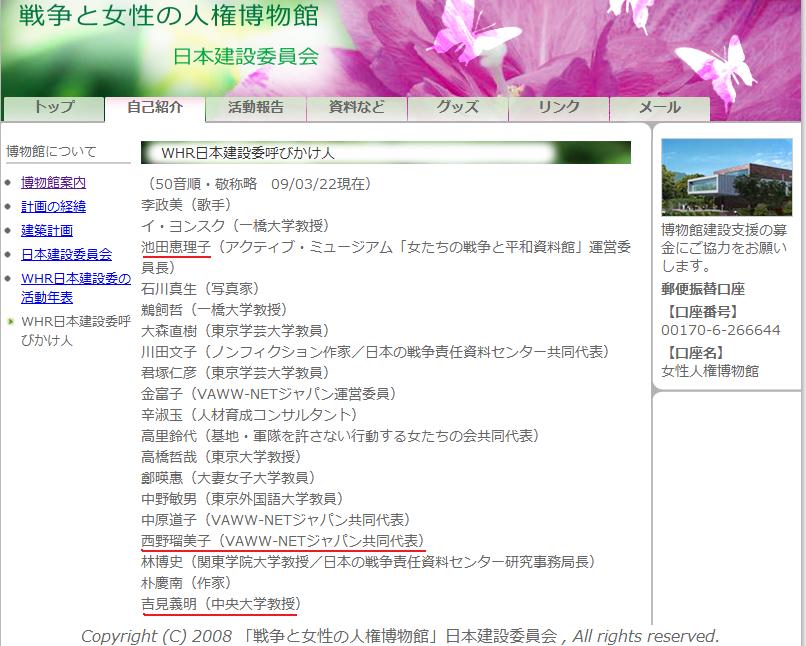Click the メール tab
The width and height of the screenshot is (806, 646).
pos(660,108)
